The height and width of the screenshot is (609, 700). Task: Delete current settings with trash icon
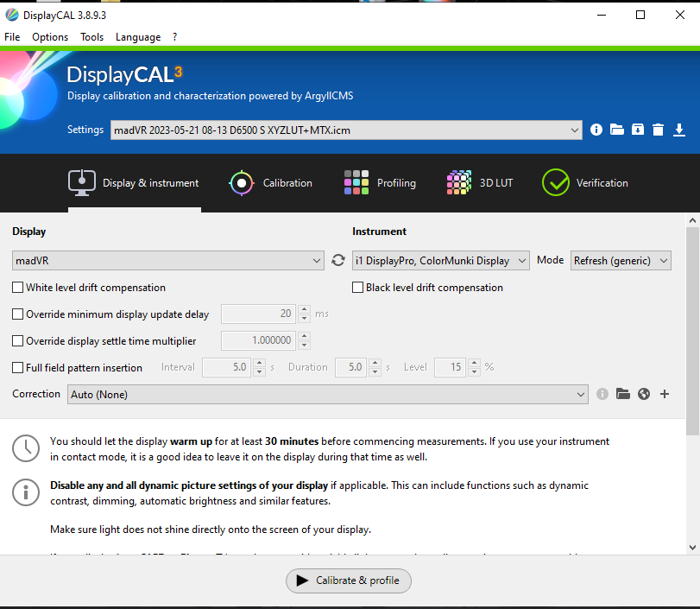(x=658, y=130)
